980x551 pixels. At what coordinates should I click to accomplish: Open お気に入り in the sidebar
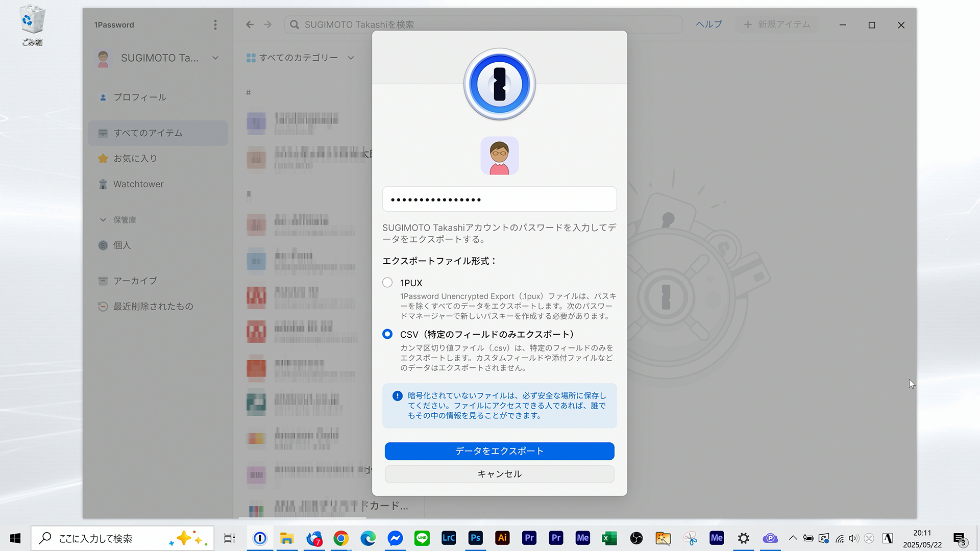tap(157, 159)
